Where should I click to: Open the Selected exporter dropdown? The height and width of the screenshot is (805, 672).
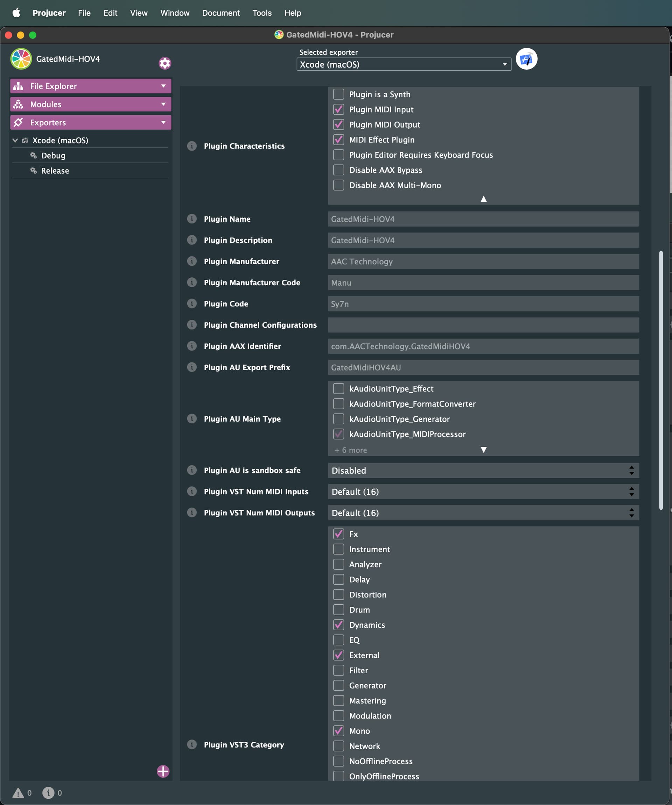[x=404, y=64]
